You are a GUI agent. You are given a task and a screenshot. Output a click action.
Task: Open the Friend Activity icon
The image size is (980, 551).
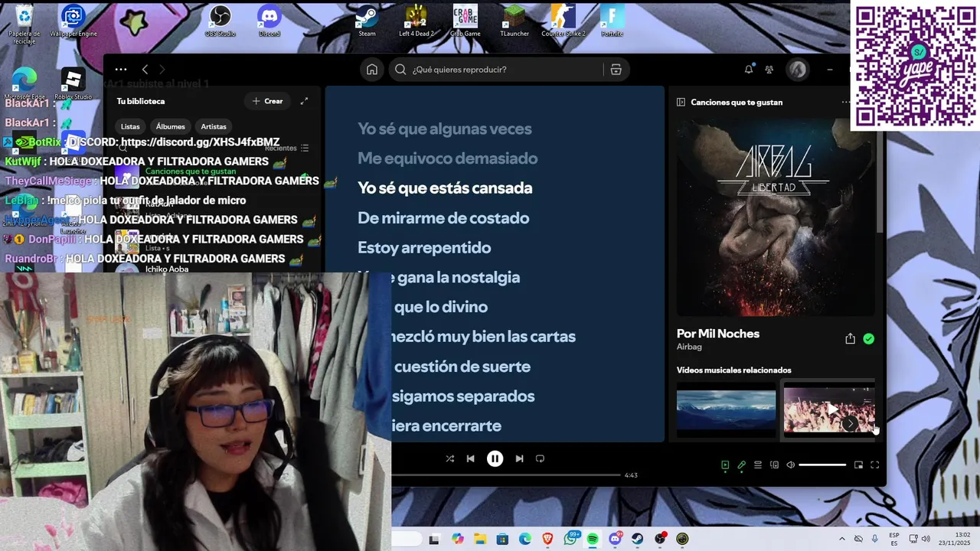769,70
